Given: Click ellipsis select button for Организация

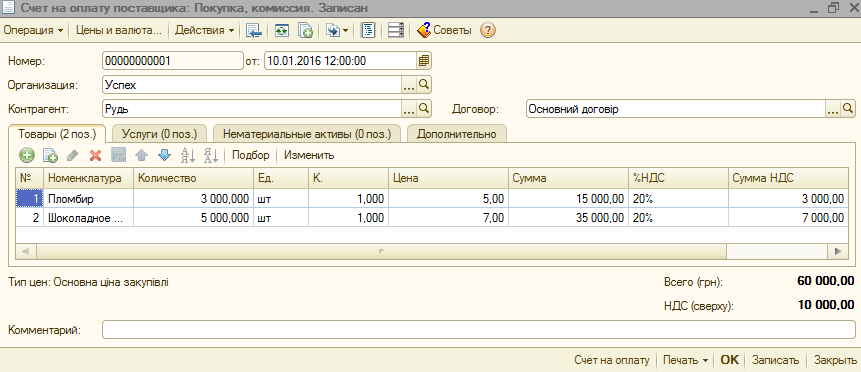Looking at the screenshot, I should (409, 85).
